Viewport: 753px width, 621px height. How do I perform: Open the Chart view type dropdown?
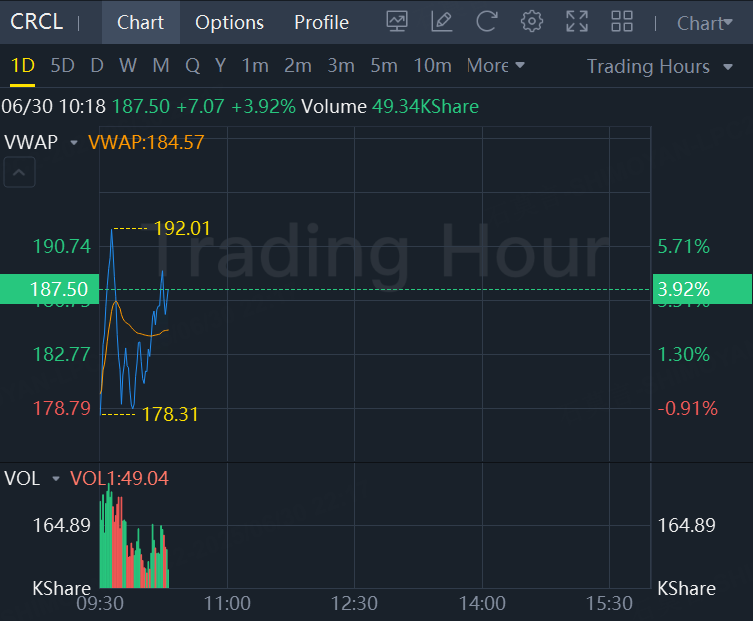pyautogui.click(x=704, y=23)
